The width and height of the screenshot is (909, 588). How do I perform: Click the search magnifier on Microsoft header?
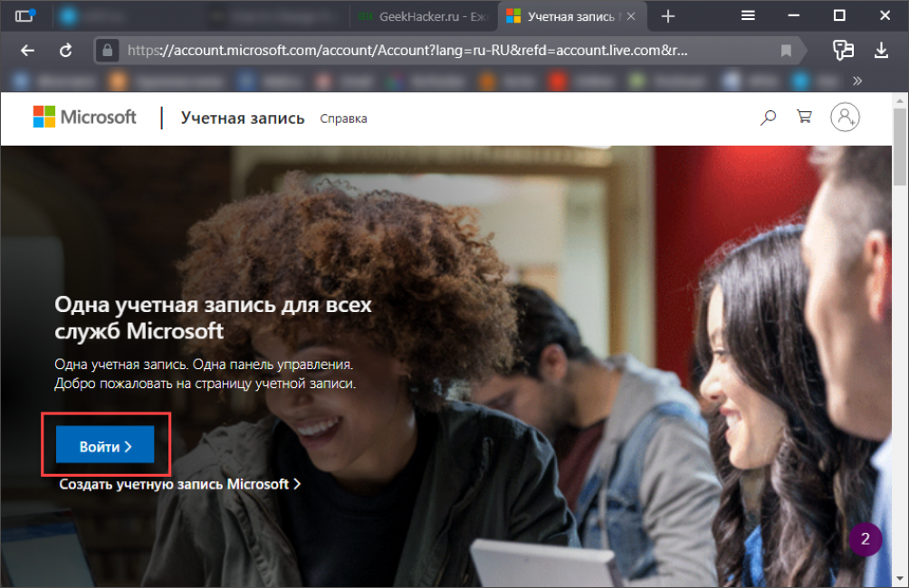pos(768,117)
